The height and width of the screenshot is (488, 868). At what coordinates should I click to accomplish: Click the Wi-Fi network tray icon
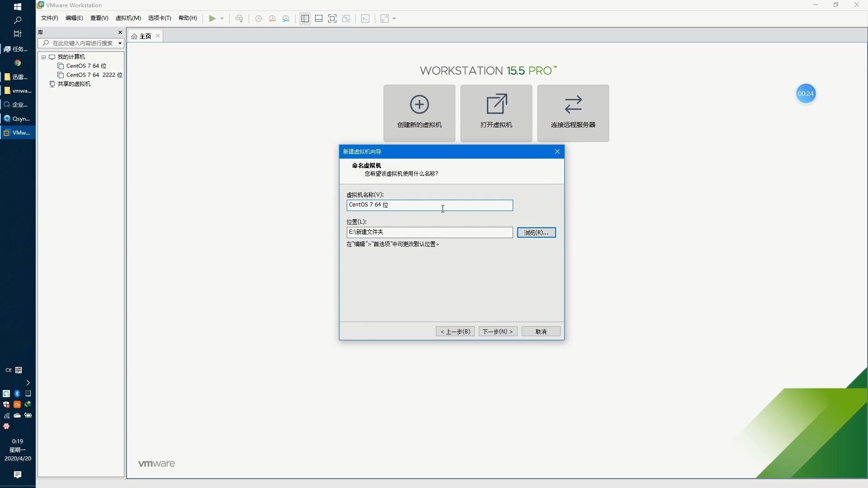pyautogui.click(x=6, y=415)
